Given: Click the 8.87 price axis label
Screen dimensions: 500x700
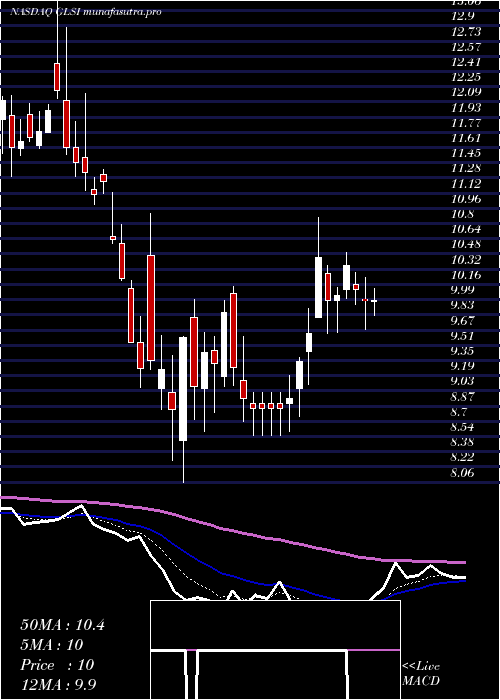Looking at the screenshot, I should click(x=462, y=396).
